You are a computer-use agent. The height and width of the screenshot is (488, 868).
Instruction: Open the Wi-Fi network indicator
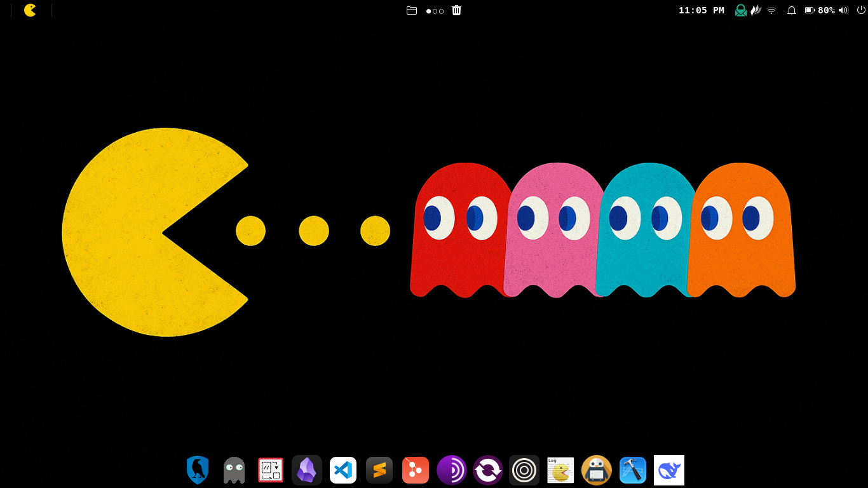(771, 10)
